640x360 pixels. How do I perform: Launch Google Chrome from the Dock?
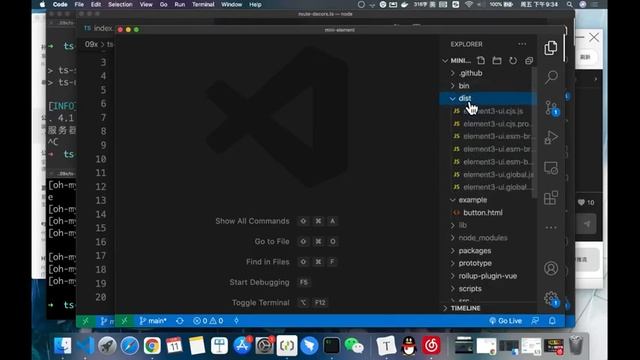(152, 346)
